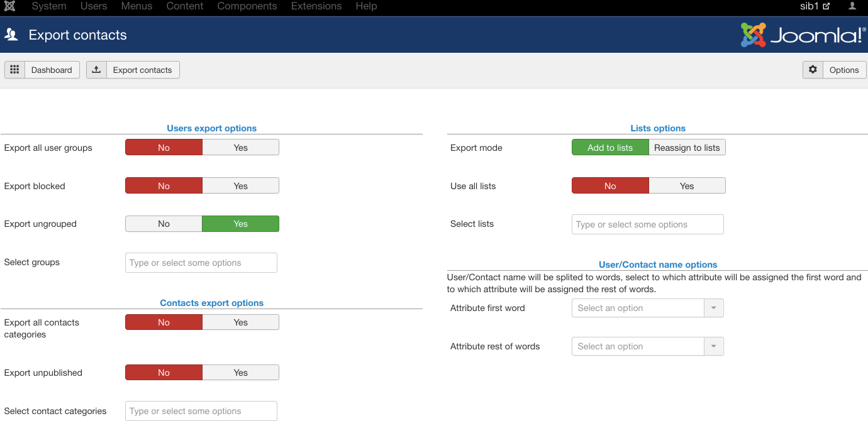
Task: Click the large Joomla! brand logo
Action: click(803, 35)
